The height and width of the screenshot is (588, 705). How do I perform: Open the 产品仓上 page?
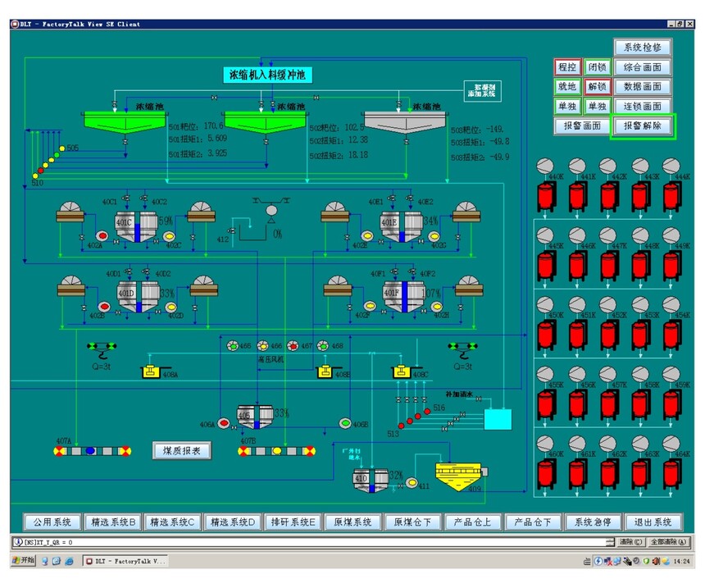[x=473, y=522]
